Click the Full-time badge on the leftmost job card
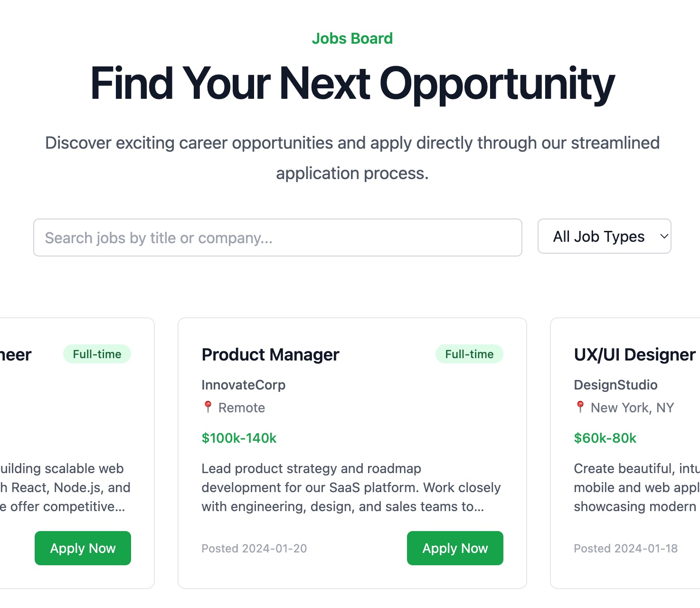The height and width of the screenshot is (608, 700). (97, 353)
